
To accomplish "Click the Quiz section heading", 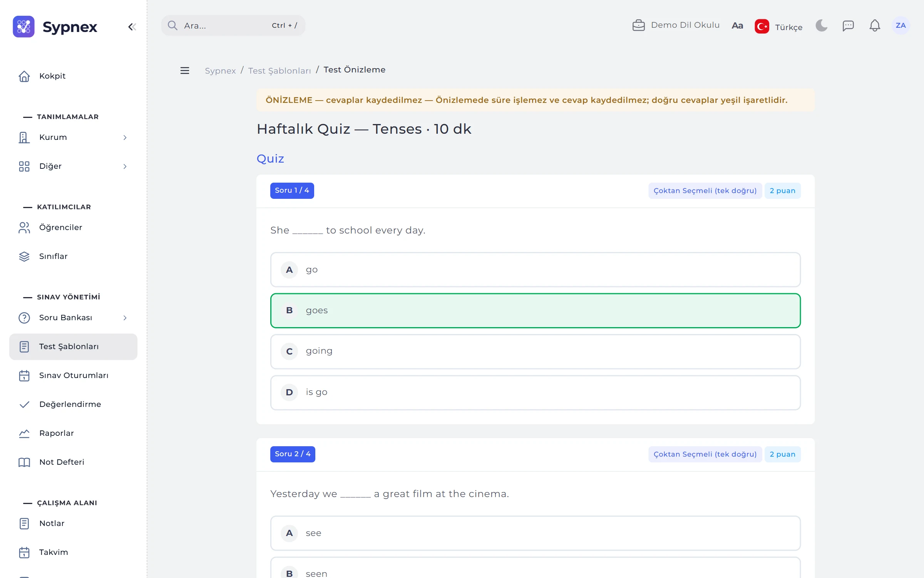I will [x=270, y=158].
